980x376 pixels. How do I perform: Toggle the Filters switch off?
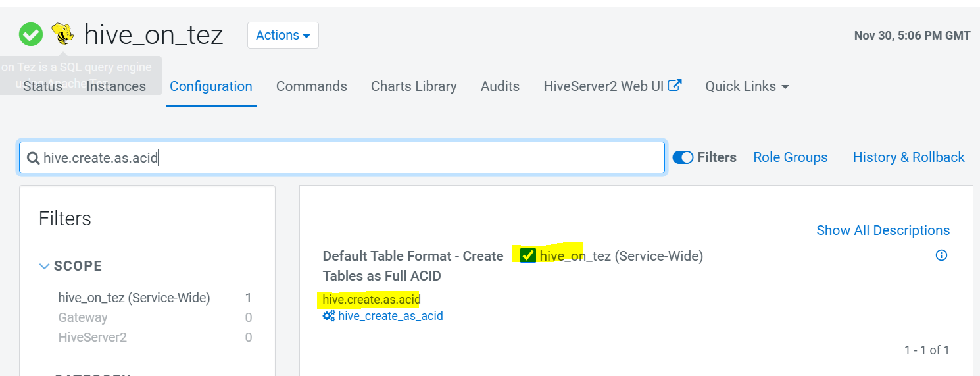coord(683,157)
